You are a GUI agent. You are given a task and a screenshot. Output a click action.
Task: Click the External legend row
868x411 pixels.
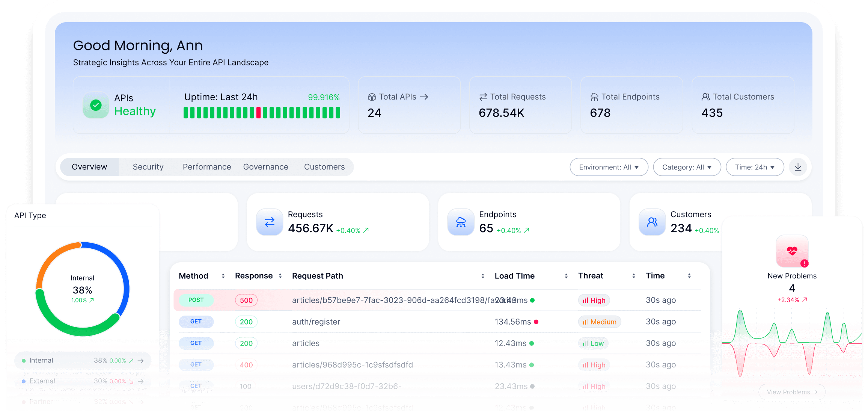(x=83, y=381)
